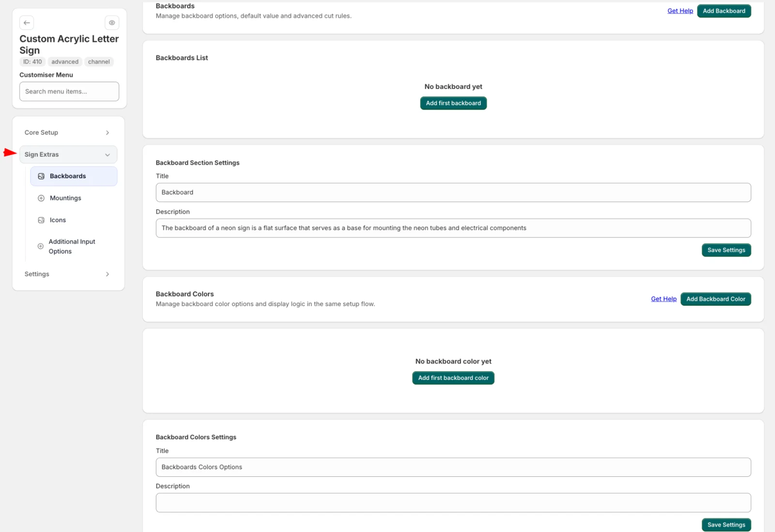Click the 'advanced' tag
This screenshot has width=775, height=532.
[65, 62]
